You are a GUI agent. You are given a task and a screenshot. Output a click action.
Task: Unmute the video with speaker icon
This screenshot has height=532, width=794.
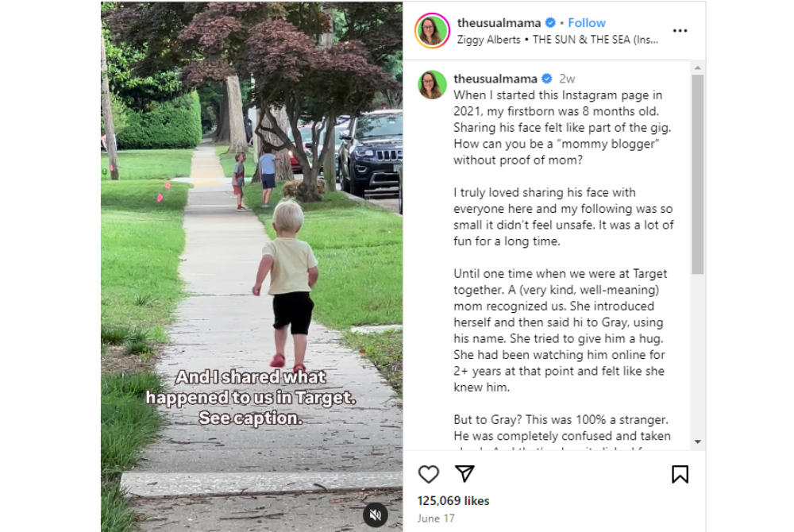coord(376,515)
